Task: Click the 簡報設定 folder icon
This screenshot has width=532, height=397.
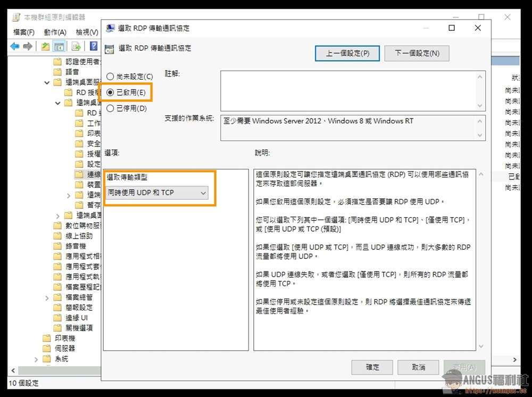Action: coord(57,308)
